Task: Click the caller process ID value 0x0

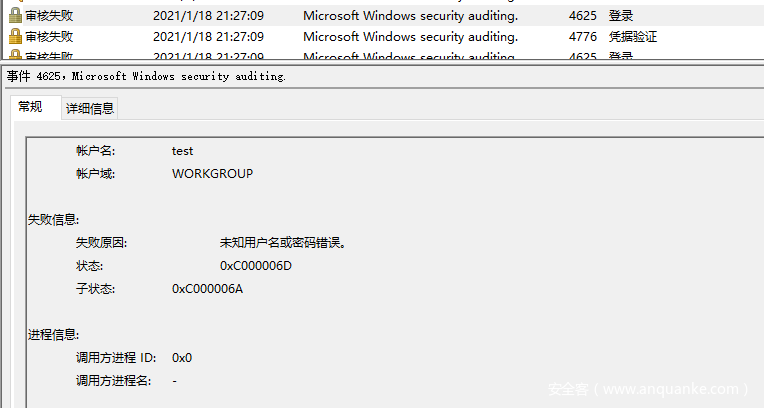Action: [182, 358]
